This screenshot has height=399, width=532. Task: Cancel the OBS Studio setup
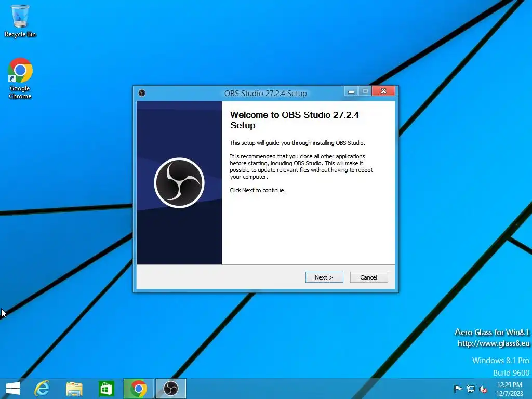click(x=368, y=277)
